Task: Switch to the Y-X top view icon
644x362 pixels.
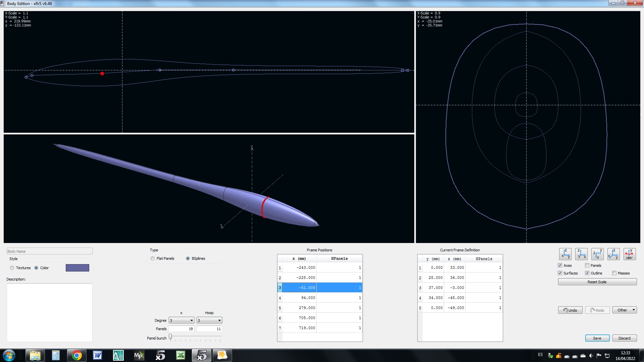Action: [597, 254]
